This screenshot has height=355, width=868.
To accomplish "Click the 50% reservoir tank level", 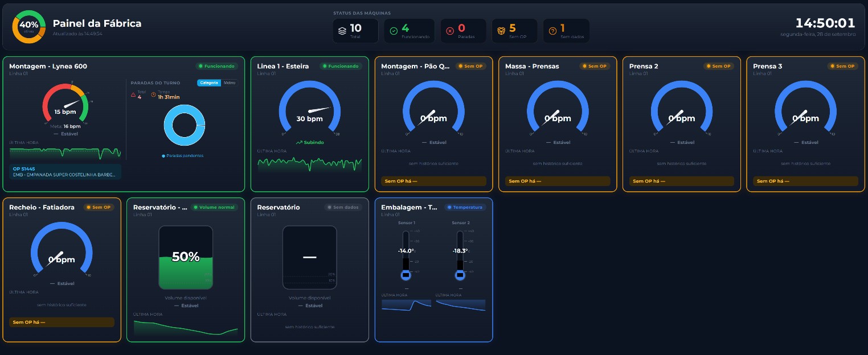I will coord(186,257).
